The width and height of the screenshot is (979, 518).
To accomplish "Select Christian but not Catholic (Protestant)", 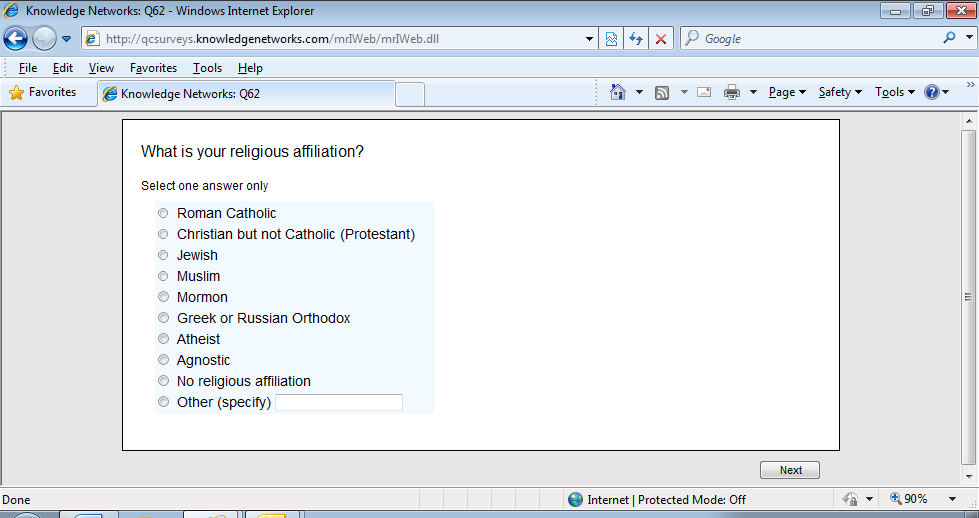I will click(163, 234).
